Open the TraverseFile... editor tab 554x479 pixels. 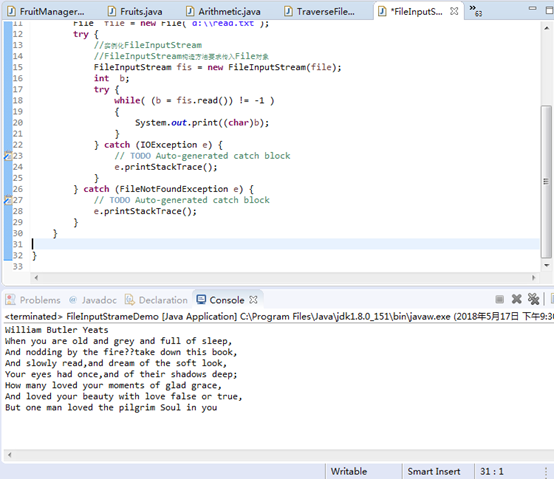click(x=320, y=12)
